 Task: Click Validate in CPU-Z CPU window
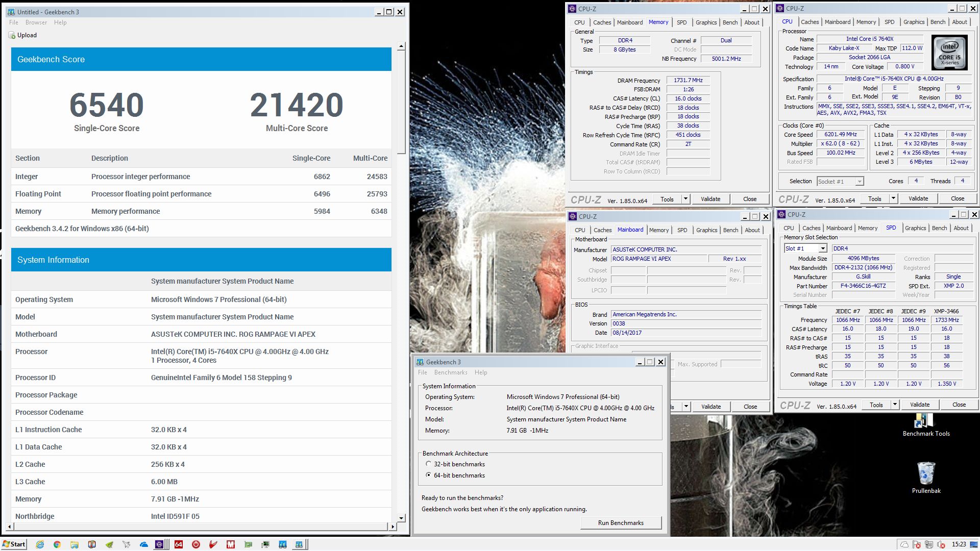(x=918, y=198)
